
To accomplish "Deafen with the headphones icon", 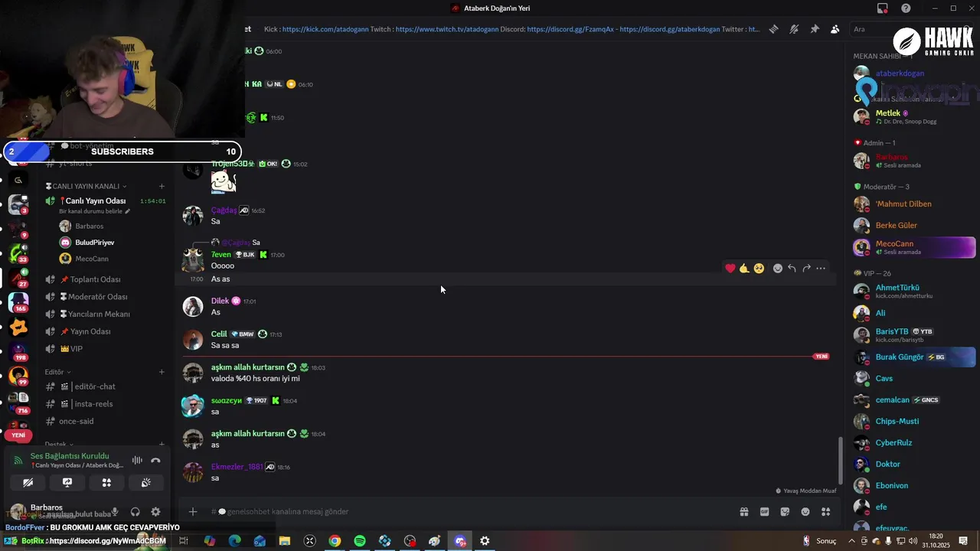I will [x=136, y=512].
